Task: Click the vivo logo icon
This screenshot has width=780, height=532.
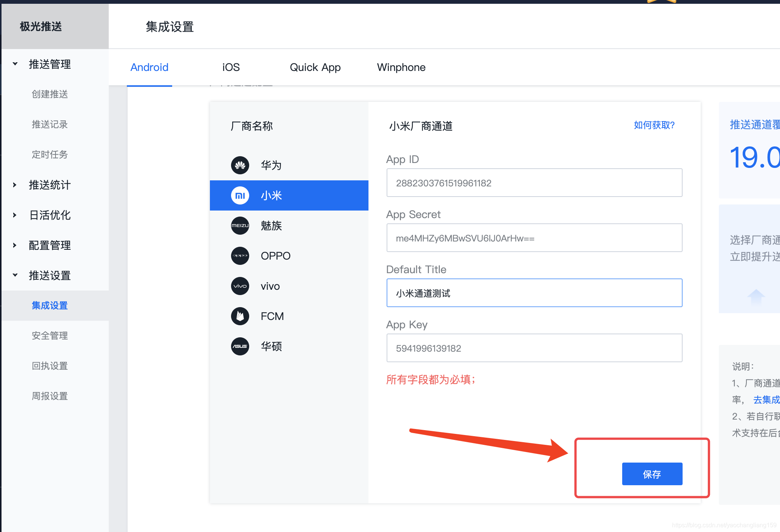Action: pyautogui.click(x=240, y=286)
